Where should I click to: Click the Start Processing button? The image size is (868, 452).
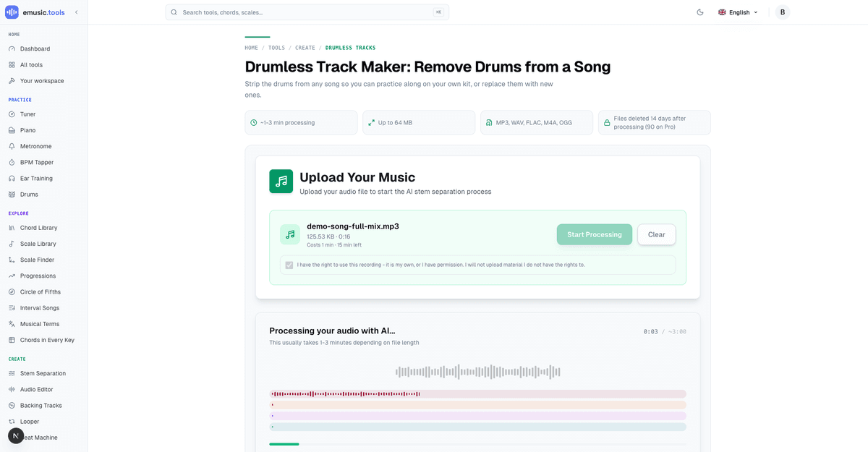[x=595, y=234]
